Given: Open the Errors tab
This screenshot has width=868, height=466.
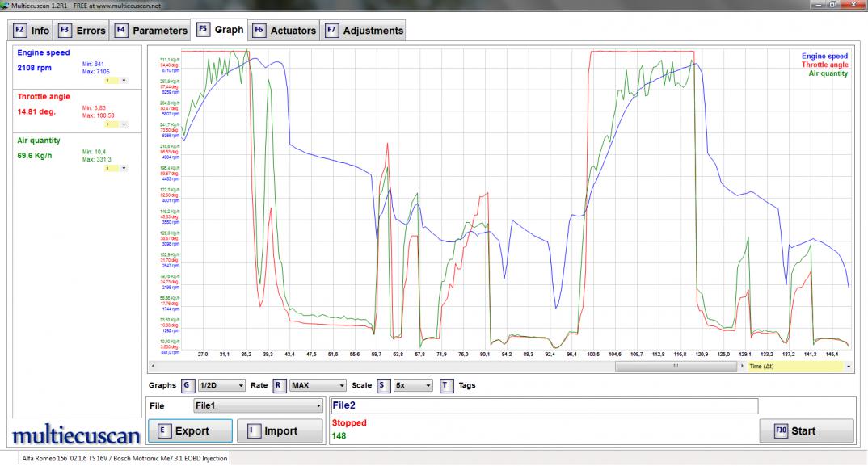Looking at the screenshot, I should tap(82, 31).
